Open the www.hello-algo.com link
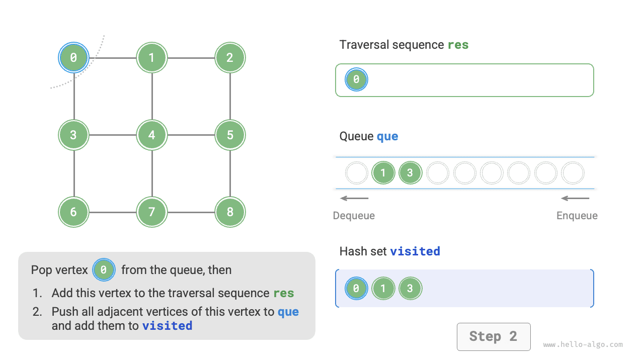Image resolution: width=644 pixels, height=362 pixels. click(x=583, y=345)
